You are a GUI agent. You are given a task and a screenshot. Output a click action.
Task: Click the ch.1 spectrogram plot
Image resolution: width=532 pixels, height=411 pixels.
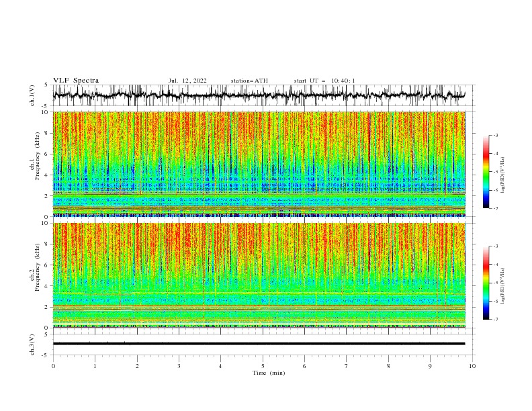pos(259,164)
